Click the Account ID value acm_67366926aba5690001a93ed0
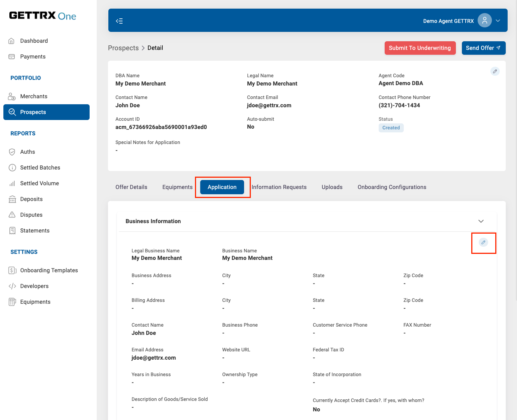 point(161,127)
